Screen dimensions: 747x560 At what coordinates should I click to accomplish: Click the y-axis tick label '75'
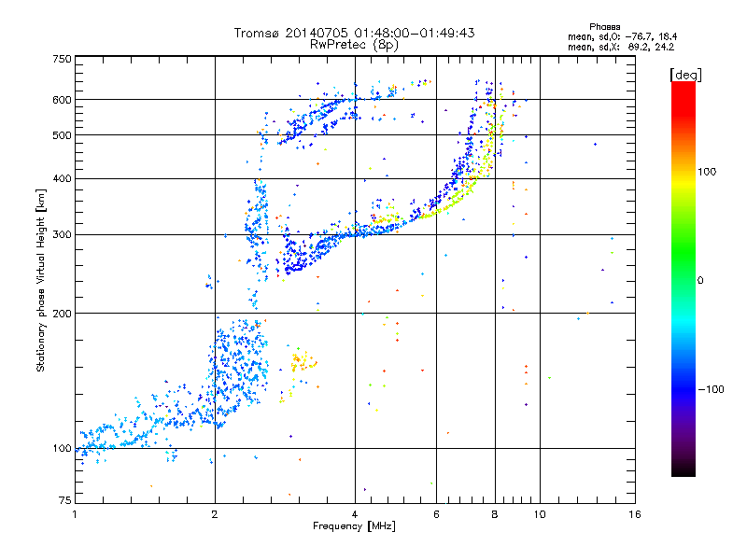point(65,500)
